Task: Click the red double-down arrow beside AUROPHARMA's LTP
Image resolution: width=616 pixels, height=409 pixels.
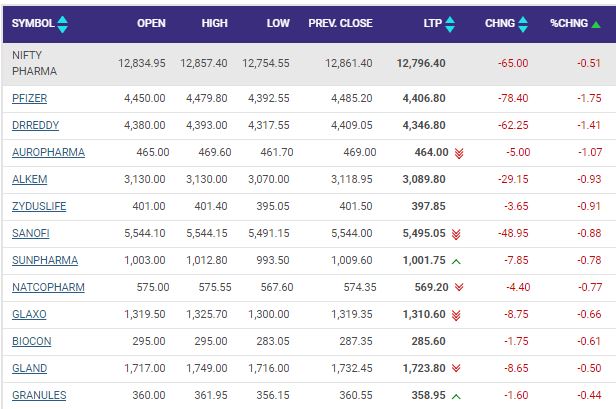Action: click(459, 153)
